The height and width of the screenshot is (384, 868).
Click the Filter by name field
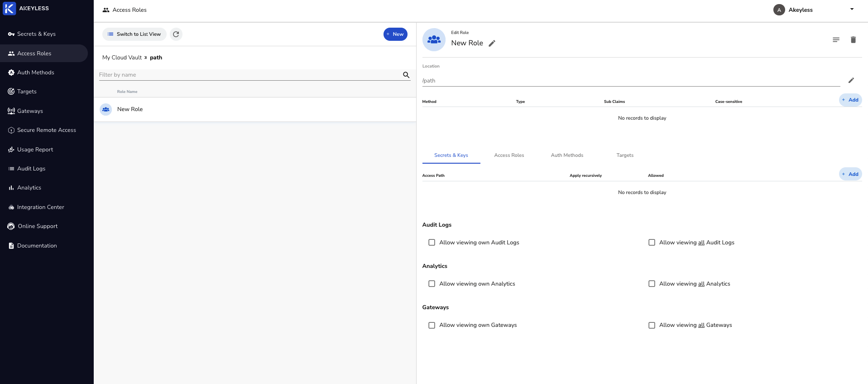point(250,75)
